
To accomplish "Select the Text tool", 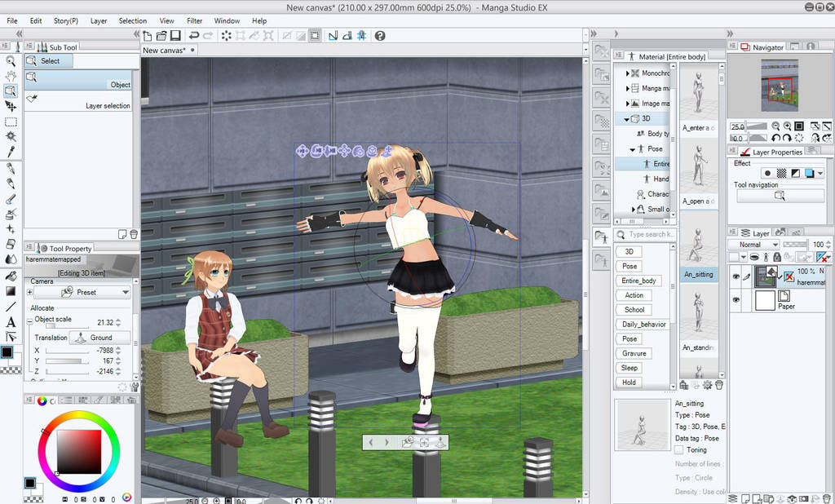I will [10, 322].
